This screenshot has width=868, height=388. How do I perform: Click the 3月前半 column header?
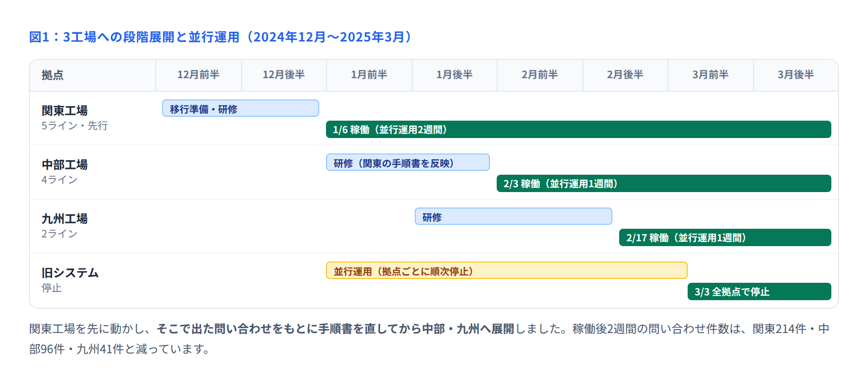tap(711, 75)
